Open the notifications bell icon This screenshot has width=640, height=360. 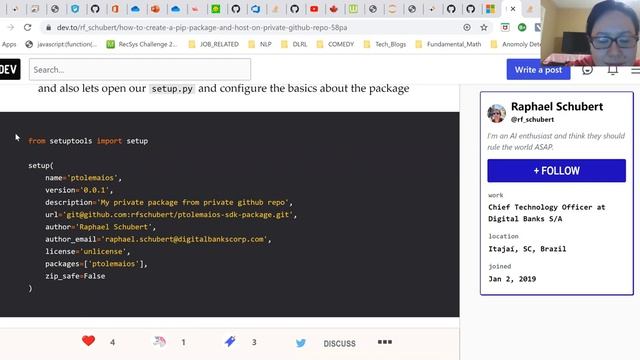[613, 70]
